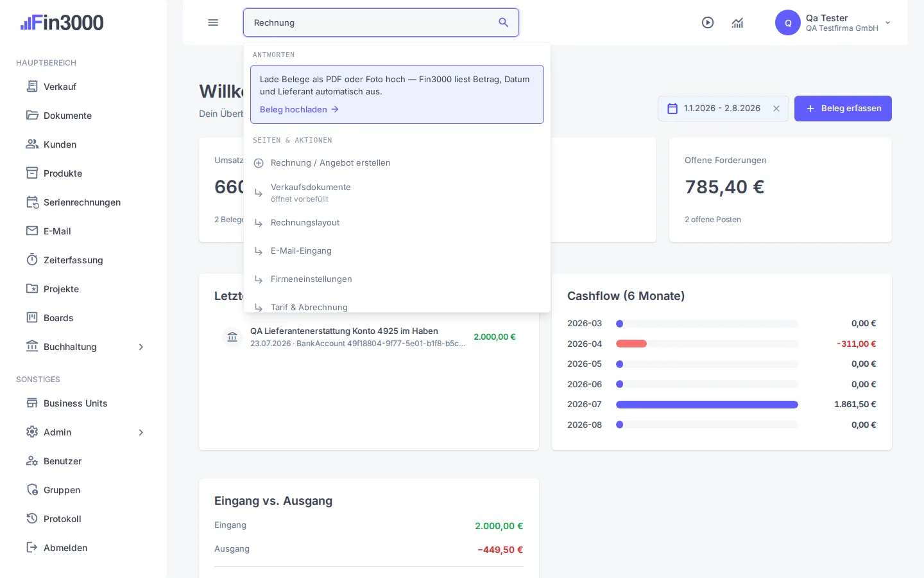Click the Gruppen shield icon
The height and width of the screenshot is (578, 924).
[32, 489]
